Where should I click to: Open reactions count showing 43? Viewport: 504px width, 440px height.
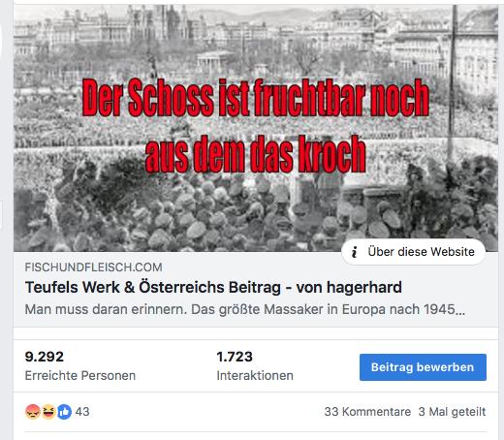pyautogui.click(x=82, y=412)
